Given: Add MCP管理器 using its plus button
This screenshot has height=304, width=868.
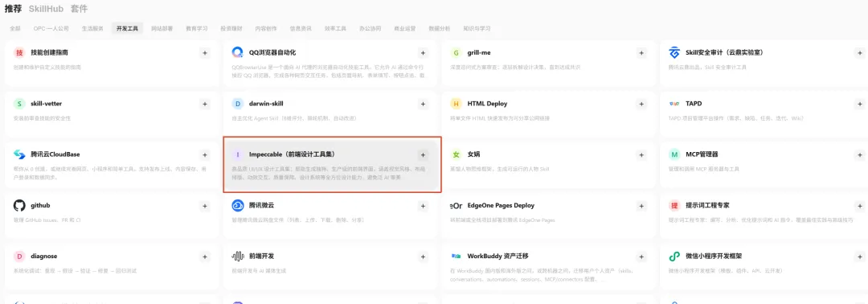Looking at the screenshot, I should point(860,155).
